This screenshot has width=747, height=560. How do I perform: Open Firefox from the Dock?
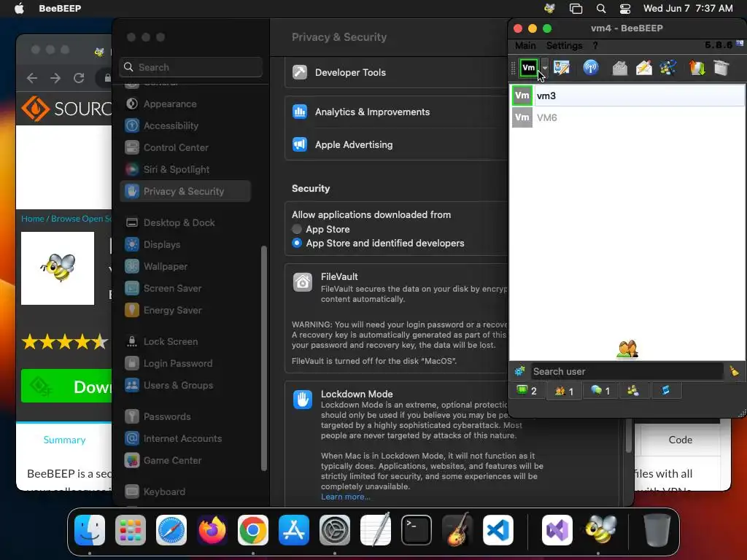click(x=212, y=530)
